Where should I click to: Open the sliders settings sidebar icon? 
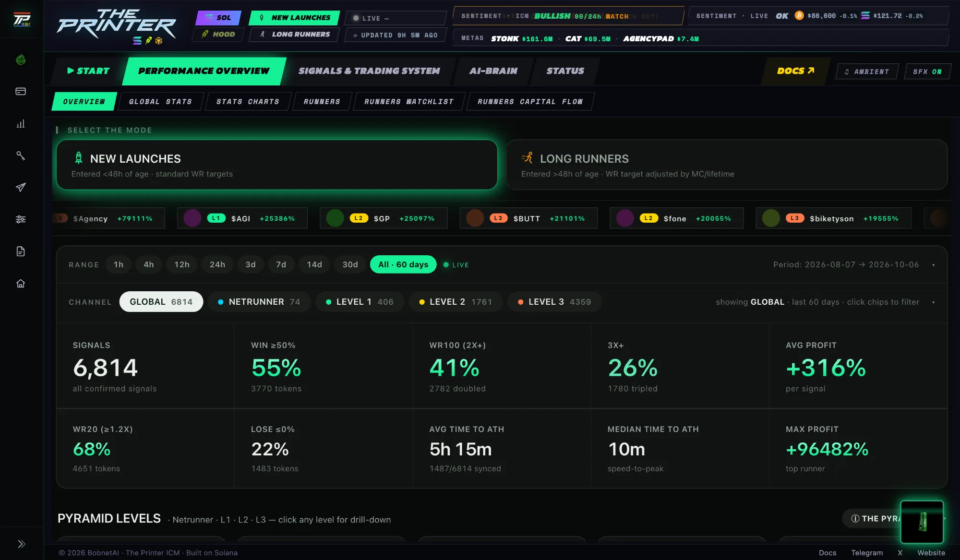[x=21, y=219]
